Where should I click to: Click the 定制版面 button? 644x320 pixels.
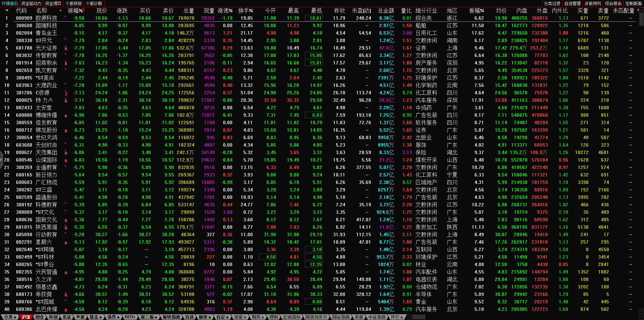coord(633,3)
